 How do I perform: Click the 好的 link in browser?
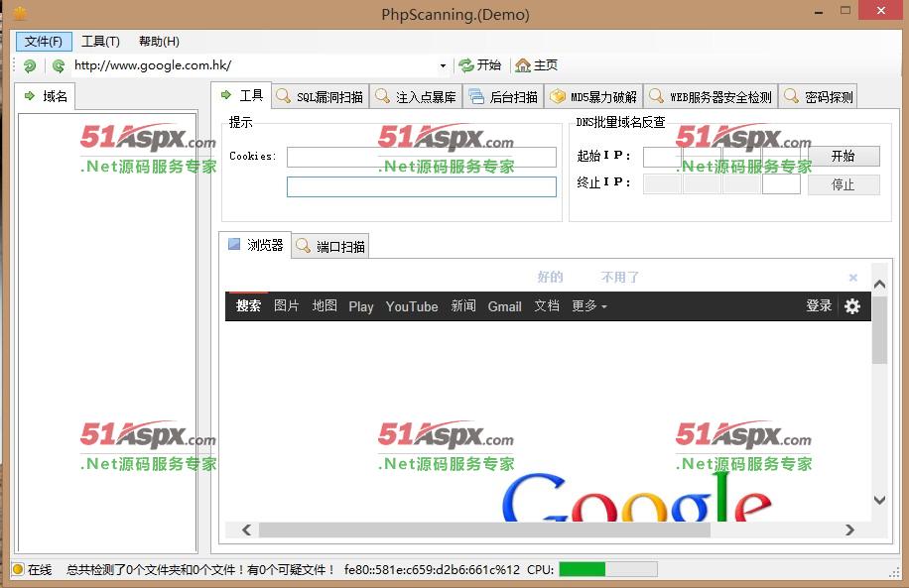click(550, 277)
